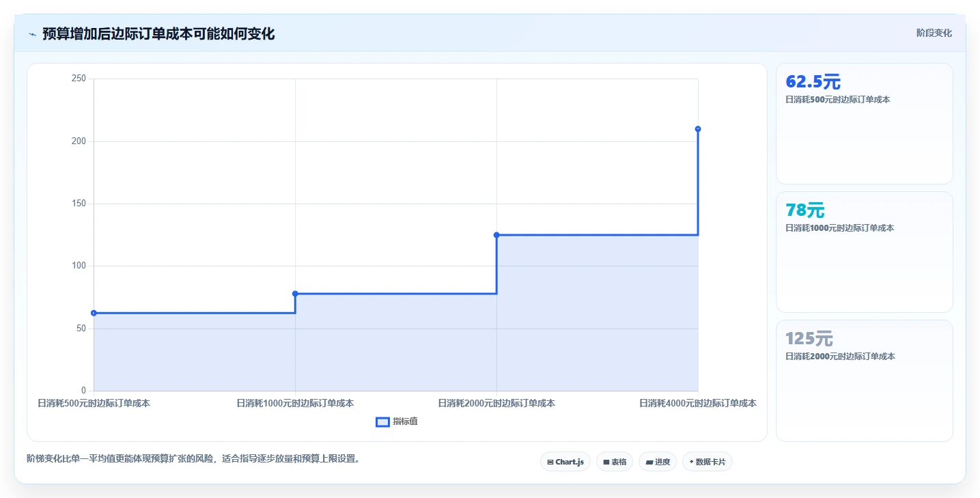This screenshot has width=980, height=498.
Task: Click the y-axis value 50
Action: 81,329
